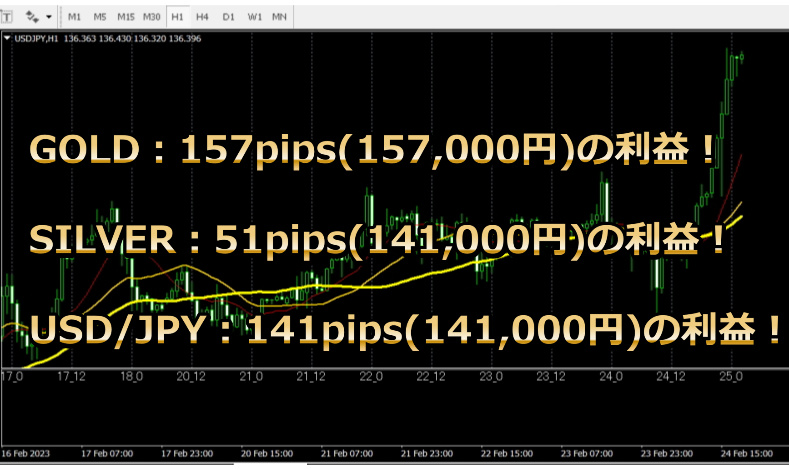Choose the W1 weekly timeframe
The width and height of the screenshot is (789, 469).
tap(255, 17)
